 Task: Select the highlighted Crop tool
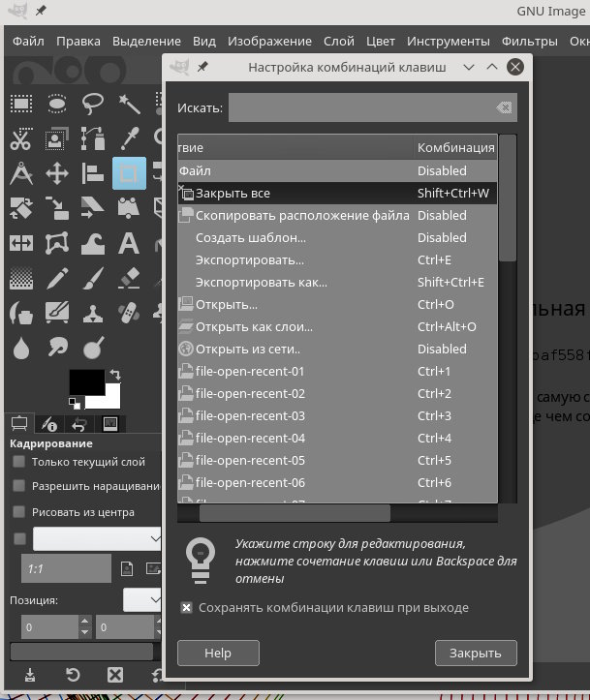pos(129,173)
